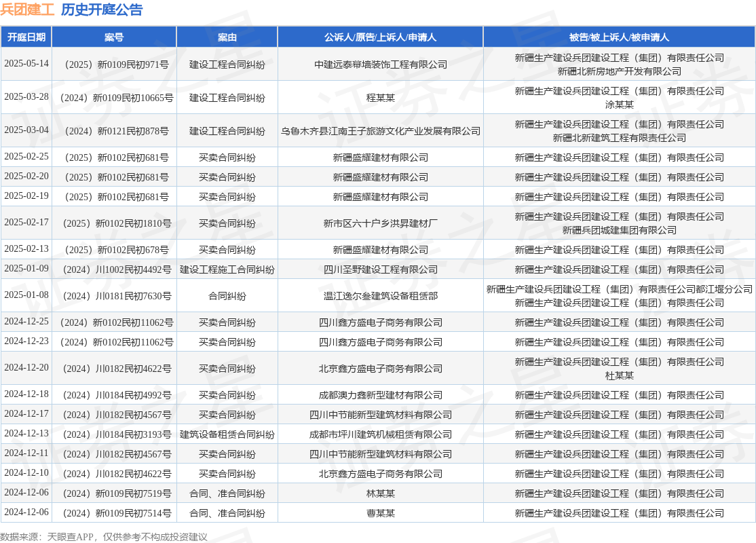
Task: Click the 开庭日期 column header
Action: pyautogui.click(x=26, y=37)
